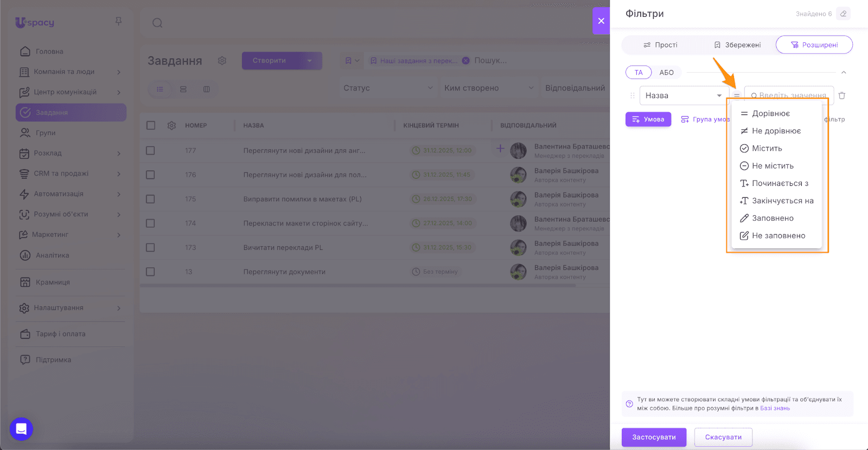Choose Містить operator
868x450 pixels.
pyautogui.click(x=777, y=148)
